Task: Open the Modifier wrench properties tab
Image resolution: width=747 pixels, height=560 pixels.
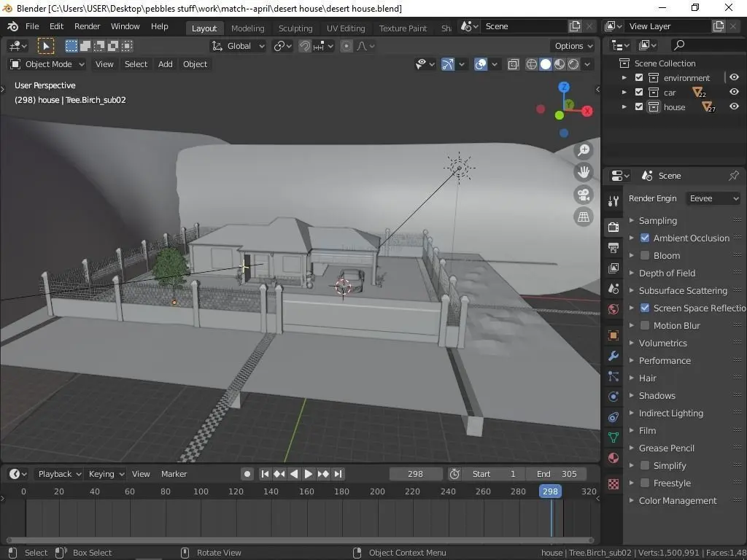Action: pos(614,357)
